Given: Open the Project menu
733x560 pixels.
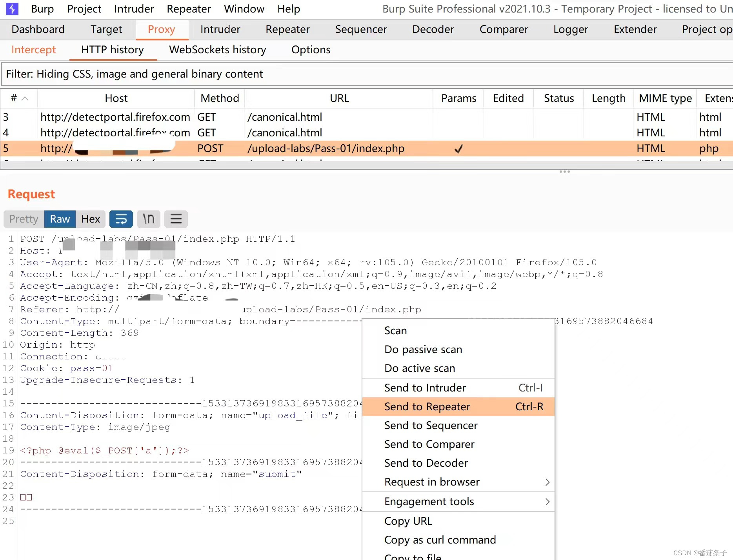Looking at the screenshot, I should 84,9.
